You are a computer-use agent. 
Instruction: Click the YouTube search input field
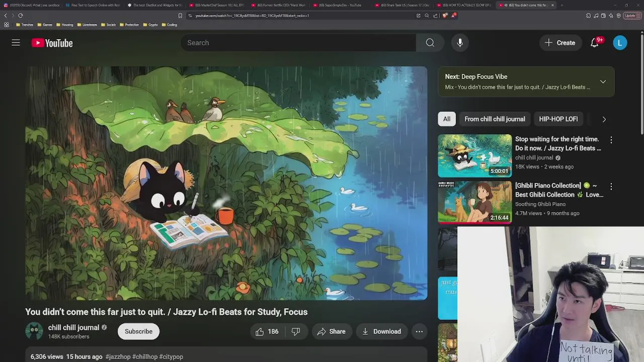click(x=298, y=43)
